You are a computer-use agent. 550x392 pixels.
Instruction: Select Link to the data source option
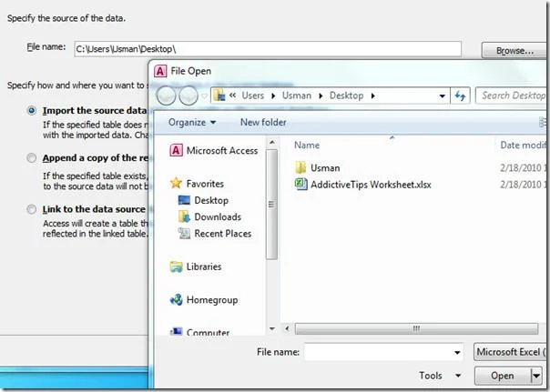click(x=32, y=209)
